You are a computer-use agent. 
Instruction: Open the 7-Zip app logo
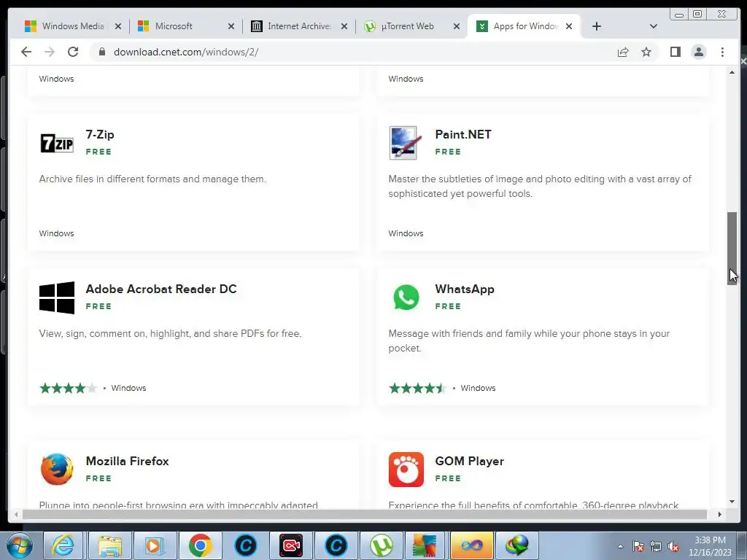(57, 143)
